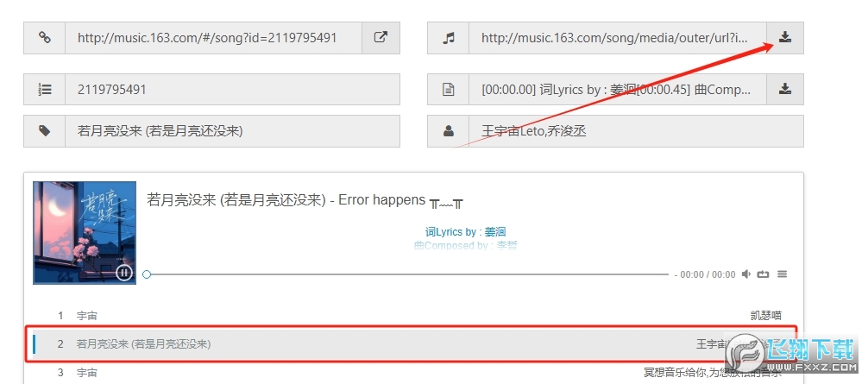
Task: Select the song URL input field
Action: click(x=214, y=38)
